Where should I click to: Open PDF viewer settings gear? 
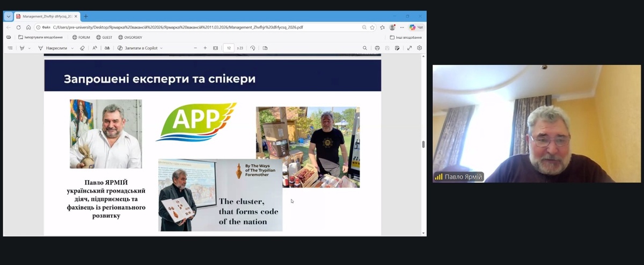tap(420, 48)
